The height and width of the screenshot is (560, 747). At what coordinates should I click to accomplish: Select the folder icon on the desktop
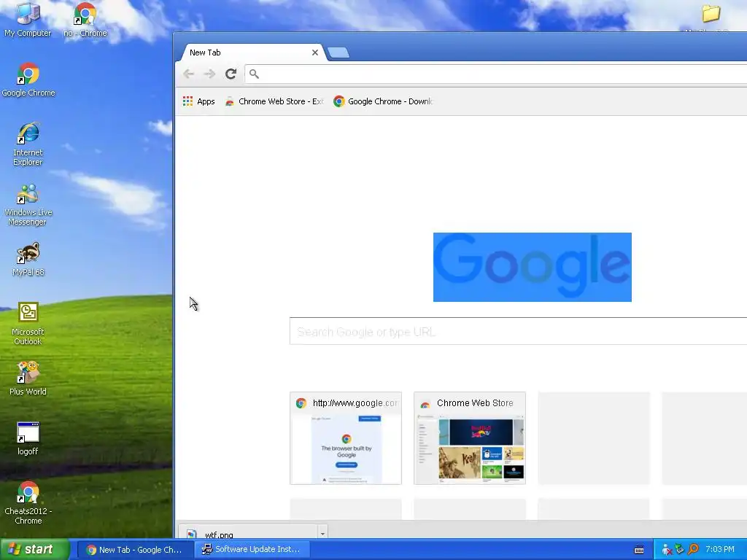click(x=711, y=13)
